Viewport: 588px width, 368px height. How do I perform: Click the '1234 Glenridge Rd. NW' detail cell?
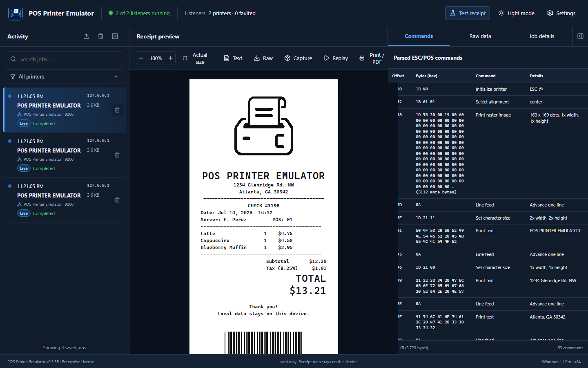click(x=553, y=280)
